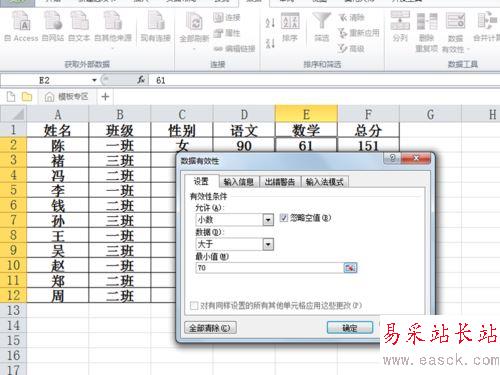
Task: Open Connections in ribbon
Action: click(x=227, y=17)
